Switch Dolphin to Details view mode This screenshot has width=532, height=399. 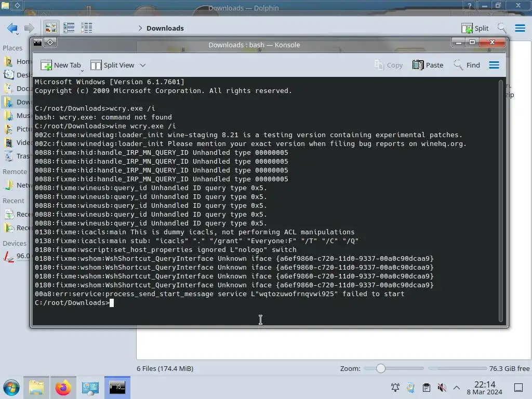tap(87, 28)
